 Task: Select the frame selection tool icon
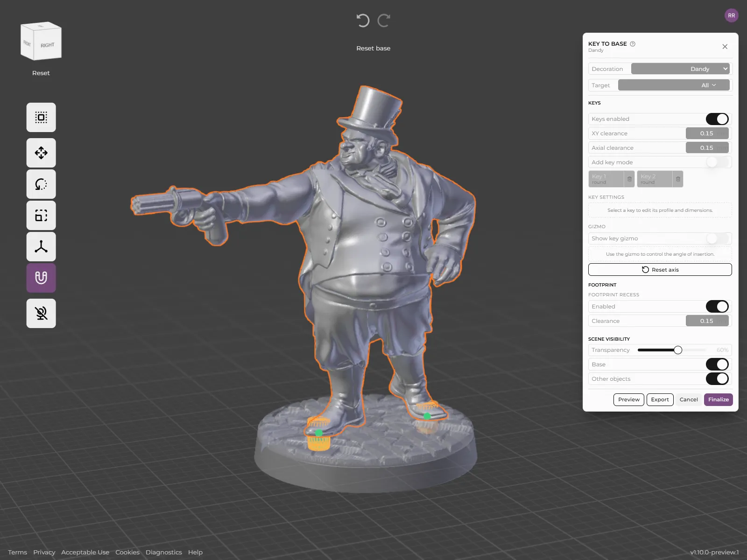41,117
